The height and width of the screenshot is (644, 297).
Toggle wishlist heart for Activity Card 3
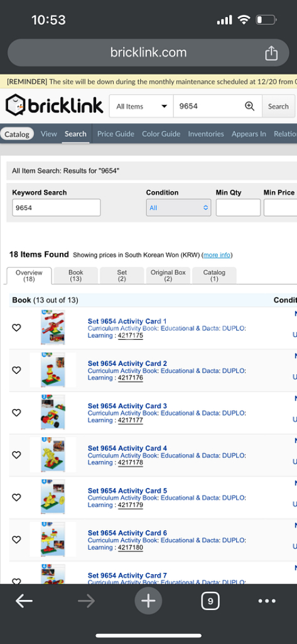16,413
